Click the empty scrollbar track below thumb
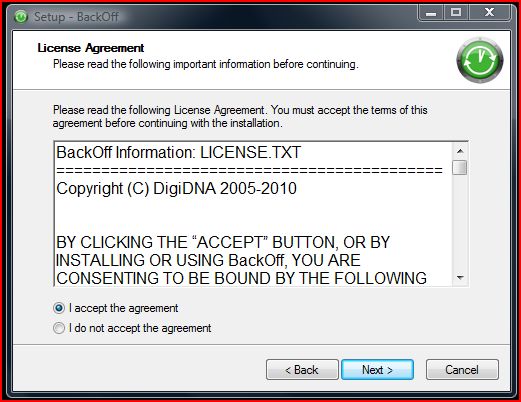This screenshot has height=402, width=521. (460, 222)
